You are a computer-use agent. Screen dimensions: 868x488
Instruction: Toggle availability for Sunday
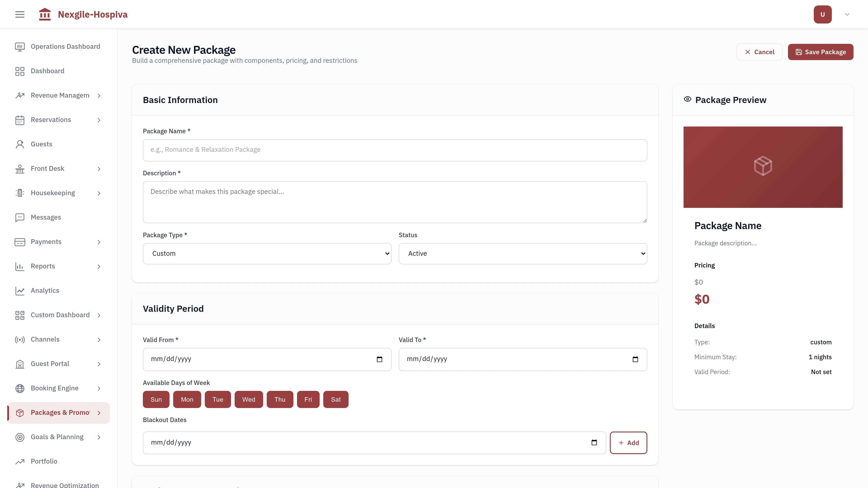[156, 399]
